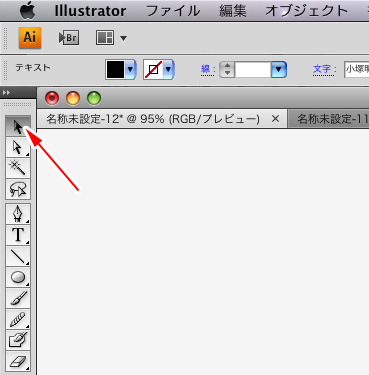Image resolution: width=369 pixels, height=375 pixels.
Task: Select the Selection tool (black arrow)
Action: (18, 126)
